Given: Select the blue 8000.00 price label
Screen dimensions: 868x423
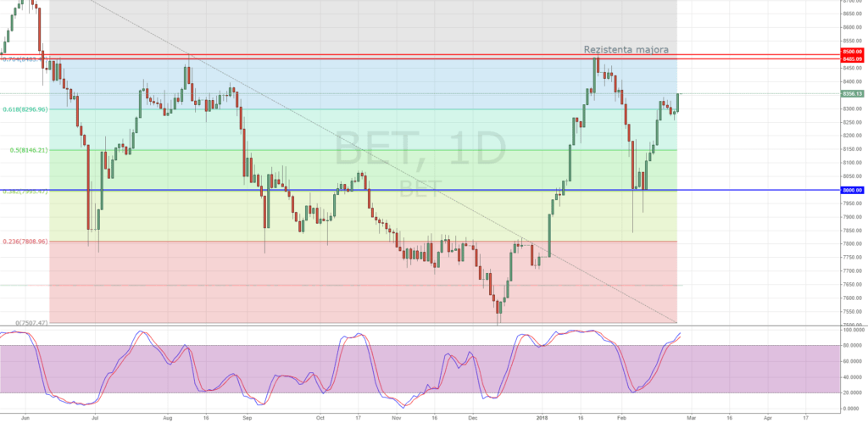Looking at the screenshot, I should [851, 190].
